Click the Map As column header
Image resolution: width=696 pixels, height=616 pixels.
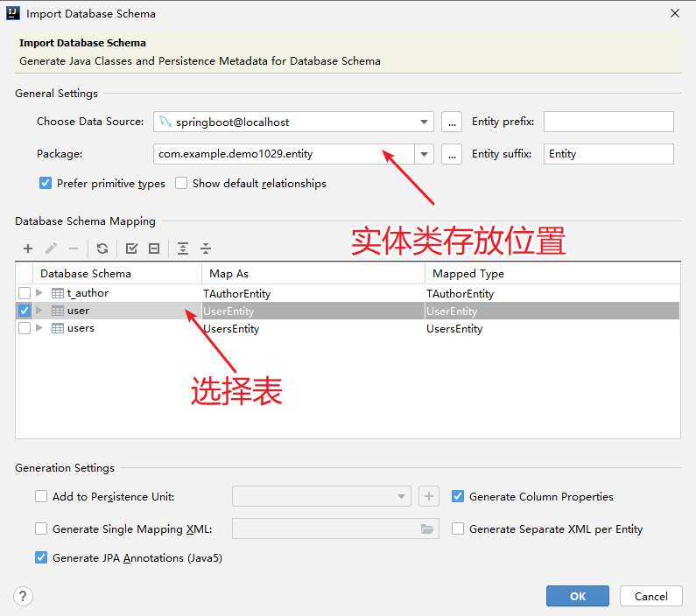(313, 274)
